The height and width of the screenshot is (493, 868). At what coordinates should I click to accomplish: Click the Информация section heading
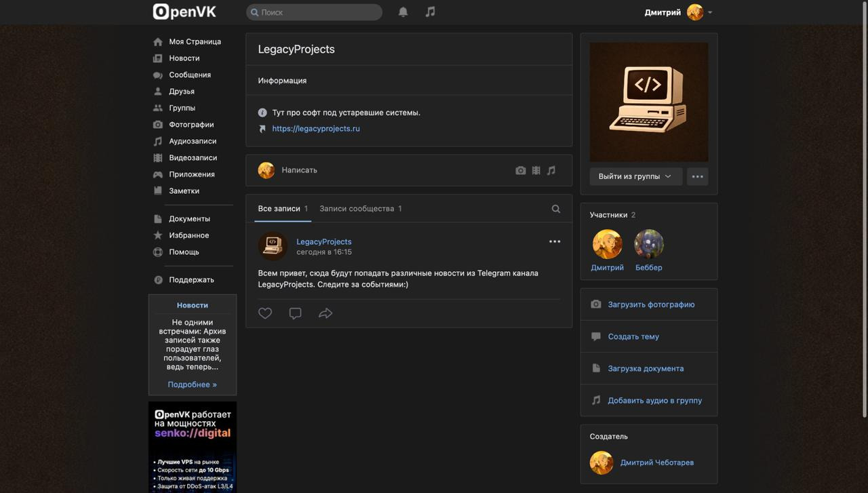tap(282, 81)
